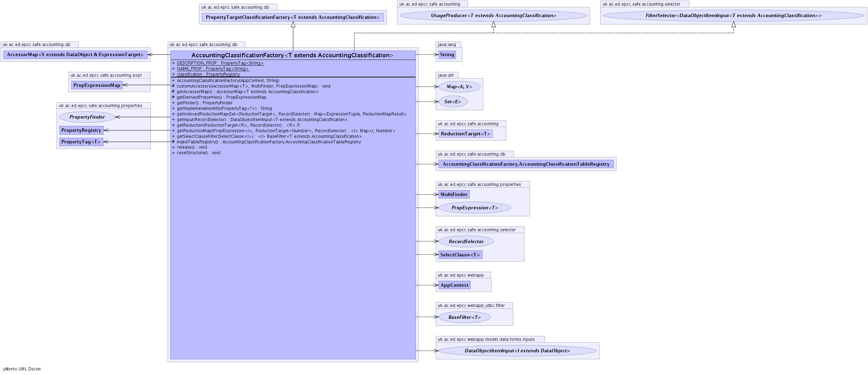Open the BaseFilter<T> interface ellipse

tap(464, 317)
